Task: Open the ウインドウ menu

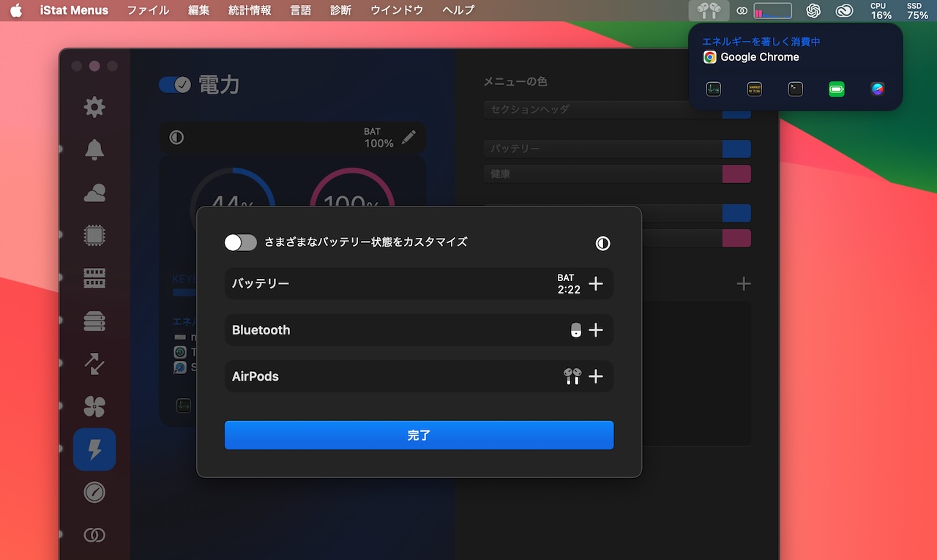Action: point(397,10)
